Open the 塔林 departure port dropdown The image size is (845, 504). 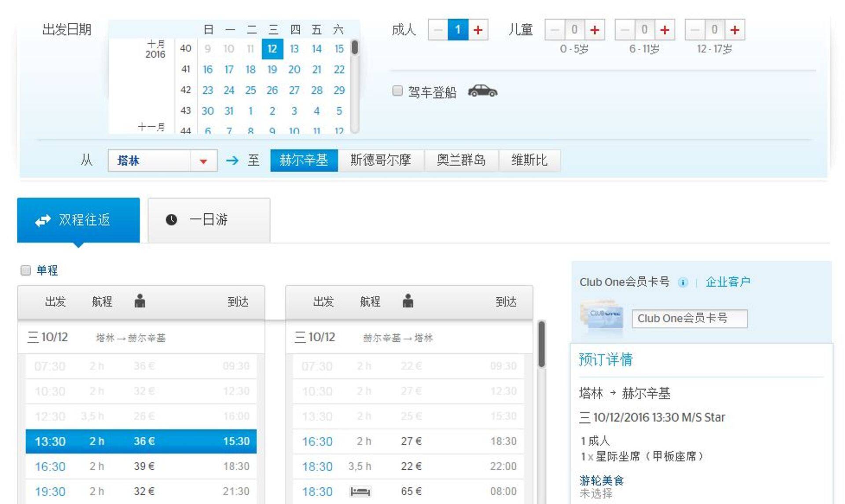(x=203, y=161)
